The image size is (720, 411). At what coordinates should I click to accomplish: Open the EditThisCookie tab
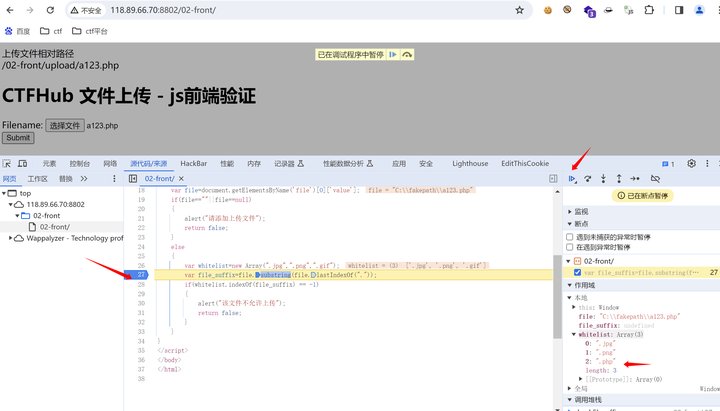point(525,163)
